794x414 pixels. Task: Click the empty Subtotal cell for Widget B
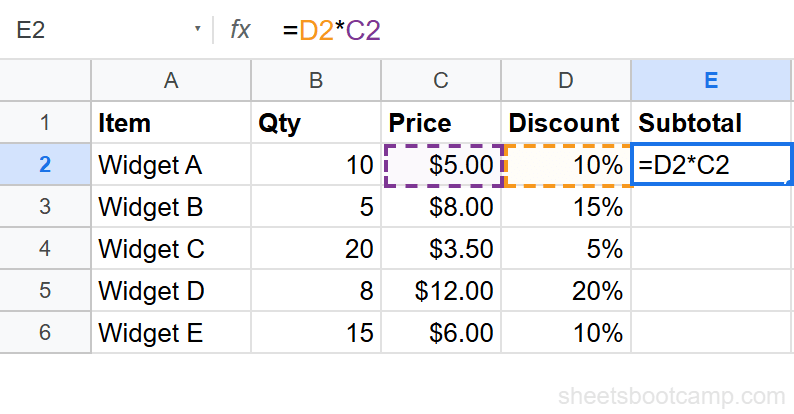pos(711,206)
